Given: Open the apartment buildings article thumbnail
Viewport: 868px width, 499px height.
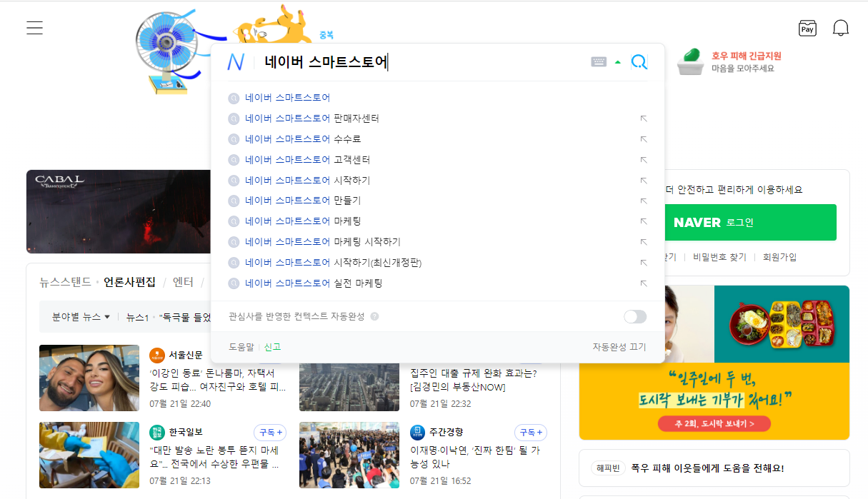Looking at the screenshot, I should tap(349, 387).
